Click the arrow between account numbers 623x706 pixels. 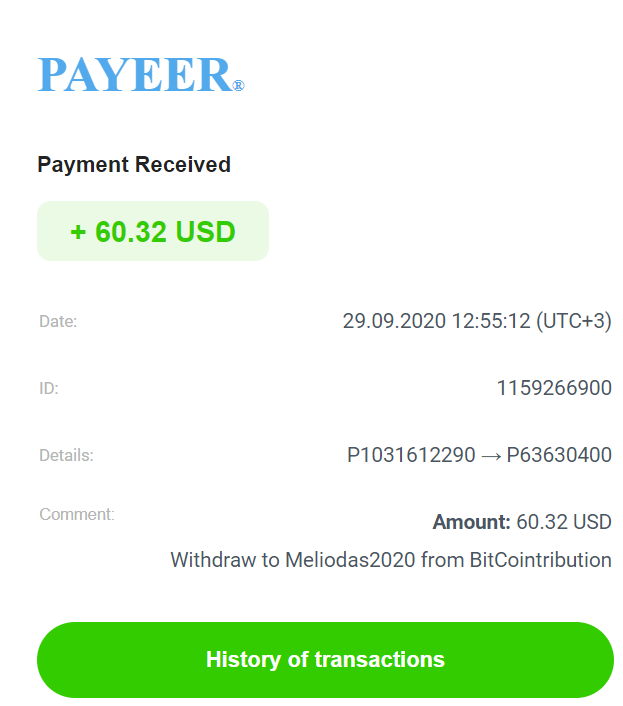click(x=491, y=457)
